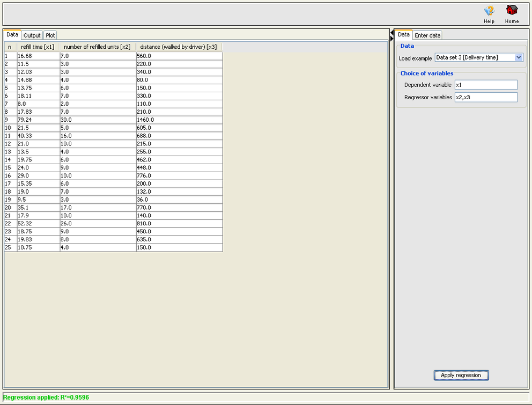532x405 pixels.
Task: Click the Regressor variables input field
Action: point(486,97)
